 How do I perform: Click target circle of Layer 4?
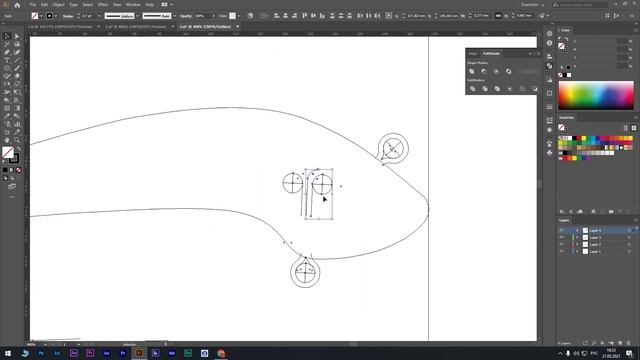click(x=629, y=231)
